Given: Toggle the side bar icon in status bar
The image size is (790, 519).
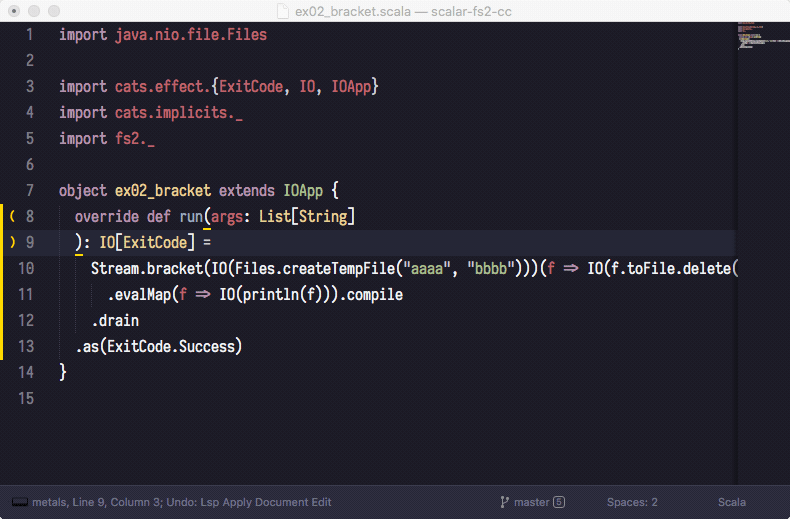Looking at the screenshot, I should pos(20,502).
